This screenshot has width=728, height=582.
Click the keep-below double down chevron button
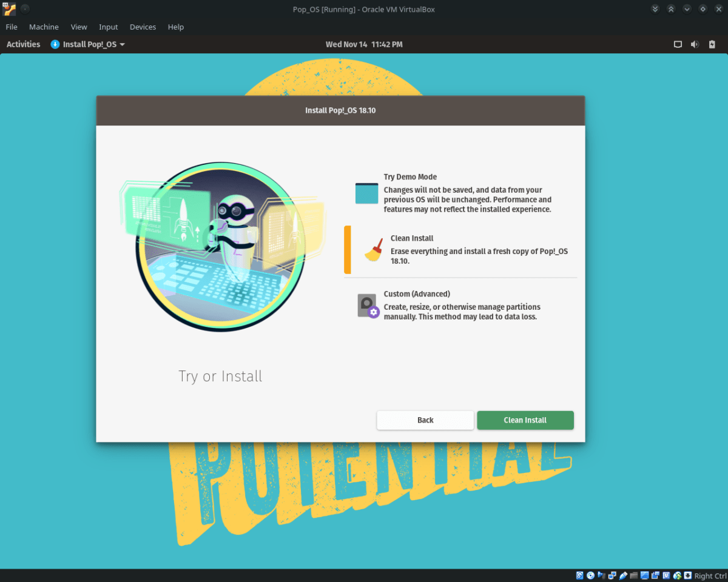tap(655, 9)
